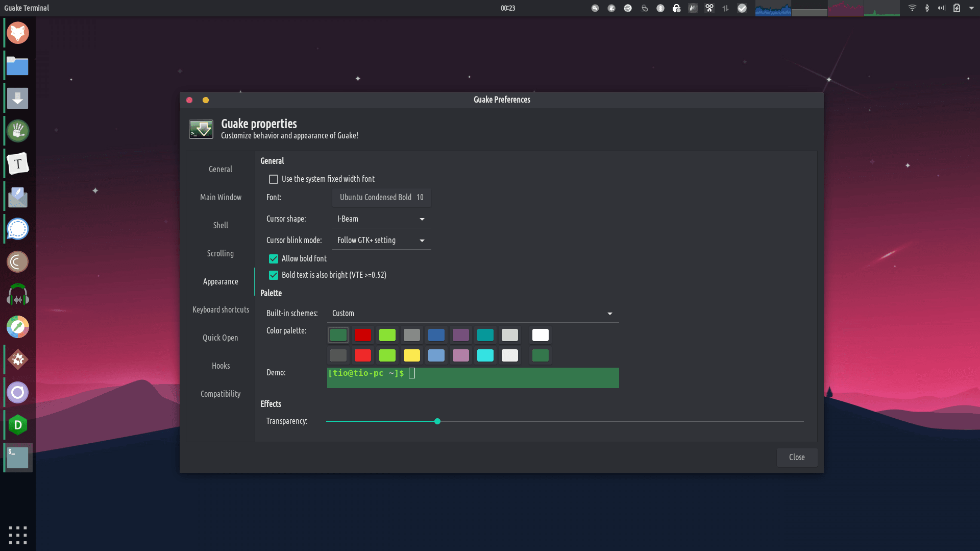Launch the Typora T text editor in dock
980x551 pixels.
[18, 164]
